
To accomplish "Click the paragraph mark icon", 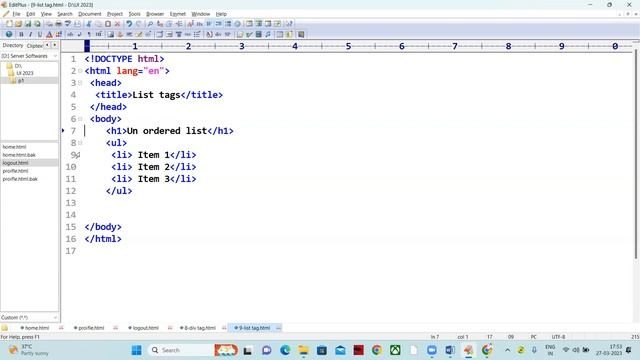I will point(89,34).
